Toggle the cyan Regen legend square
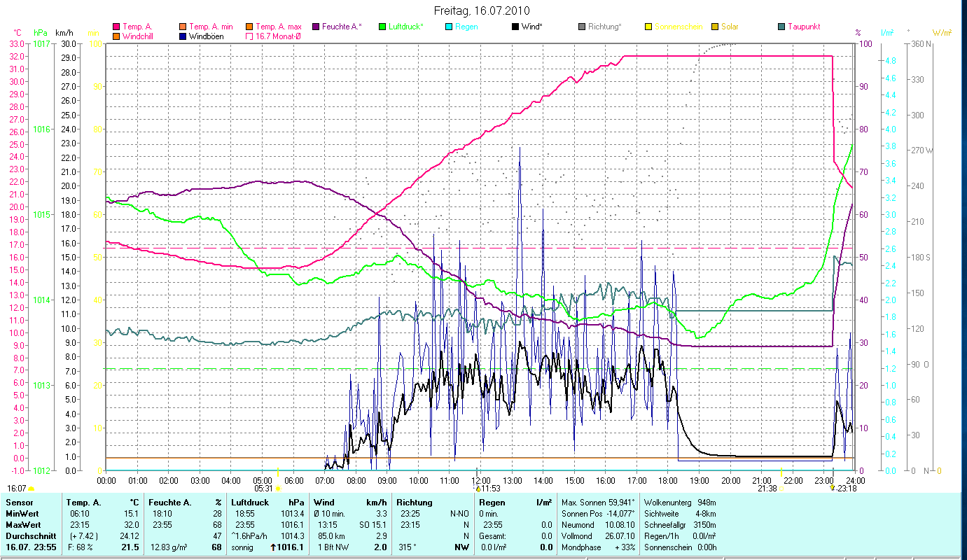 pos(449,27)
